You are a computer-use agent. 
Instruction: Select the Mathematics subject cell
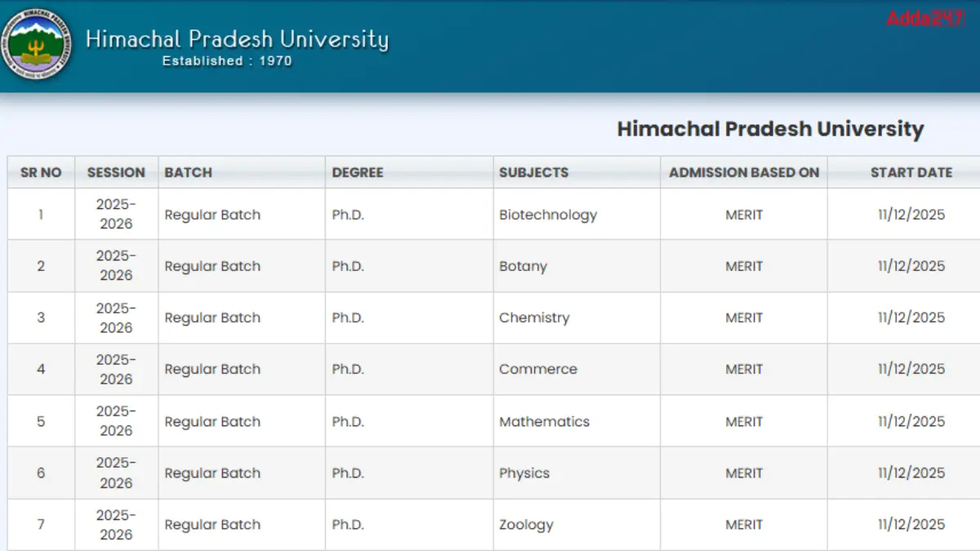tap(544, 421)
